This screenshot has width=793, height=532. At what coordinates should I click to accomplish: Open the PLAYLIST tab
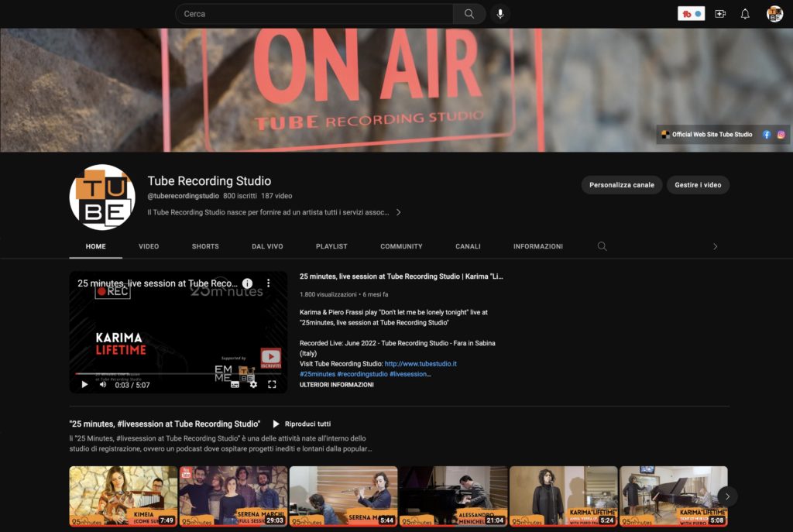pyautogui.click(x=331, y=246)
